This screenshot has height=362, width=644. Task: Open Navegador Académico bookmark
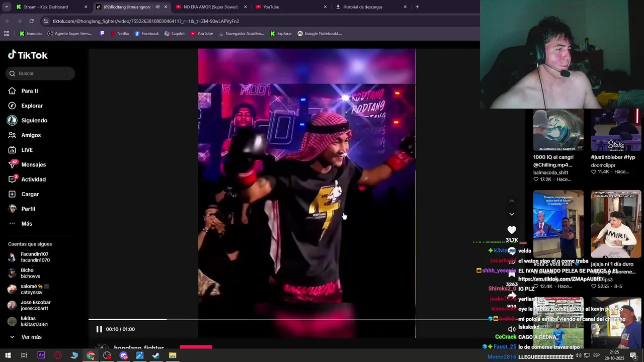pos(240,34)
